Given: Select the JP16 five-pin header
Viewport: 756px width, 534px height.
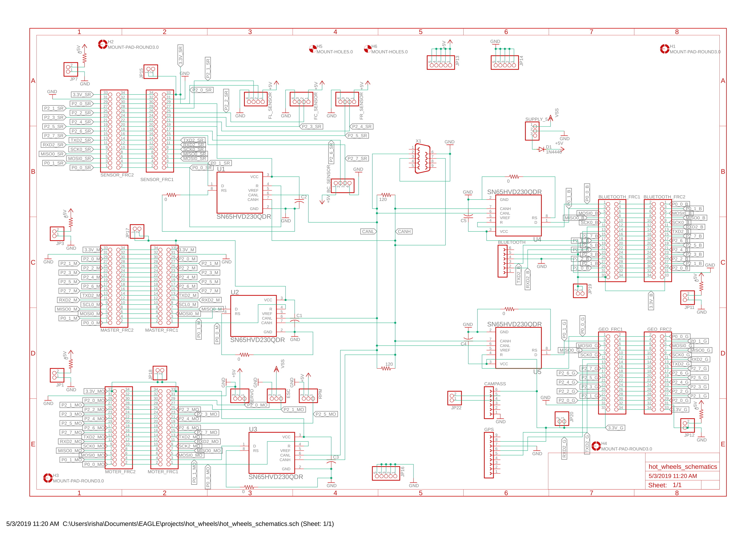Looking at the screenshot, I should (x=386, y=473).
